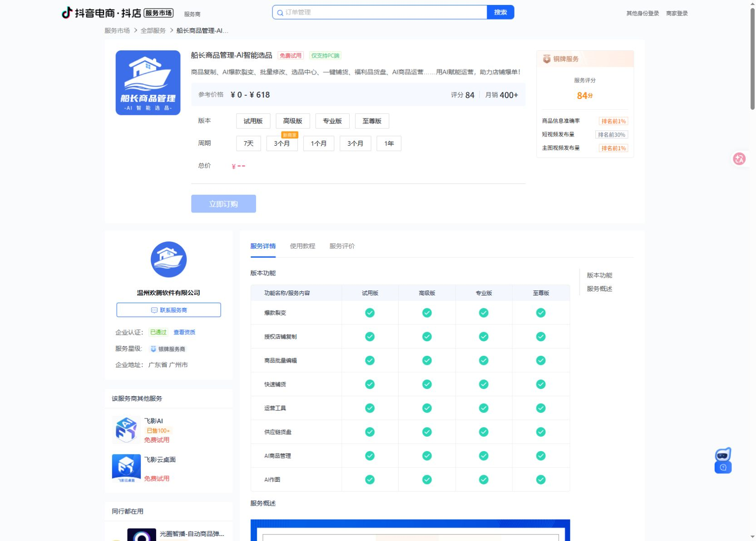Click the 铜牌服务 medal icon
This screenshot has width=756, height=541.
(547, 59)
